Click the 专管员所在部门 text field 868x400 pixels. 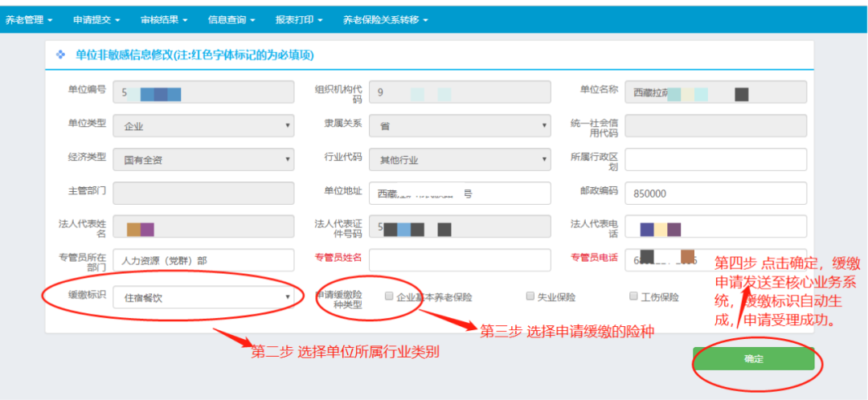[x=203, y=260]
